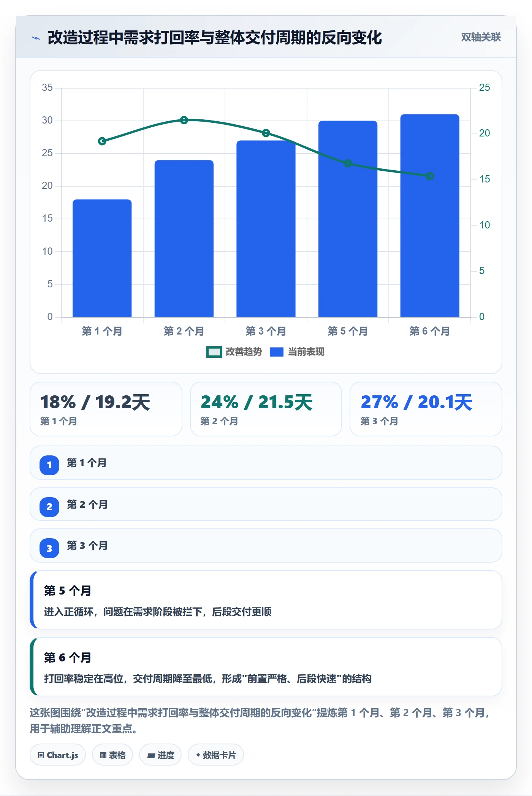Click the number 2 step badge
532x796 pixels.
(x=49, y=507)
